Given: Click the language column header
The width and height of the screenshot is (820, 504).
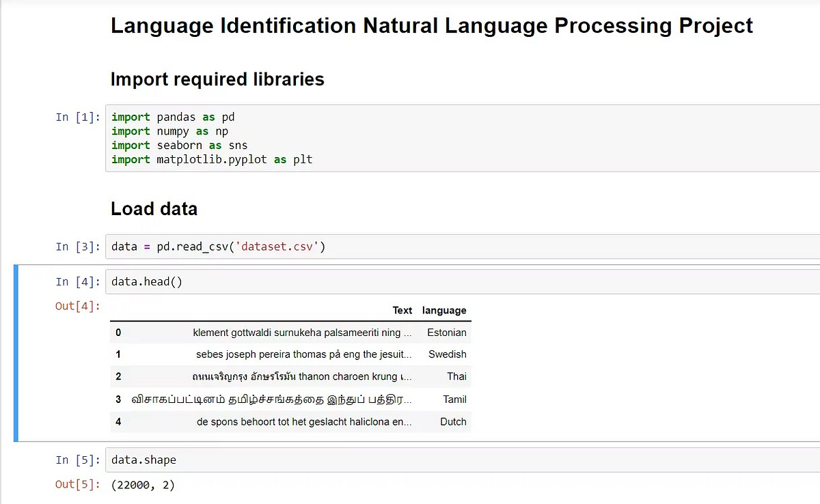Looking at the screenshot, I should pos(444,310).
